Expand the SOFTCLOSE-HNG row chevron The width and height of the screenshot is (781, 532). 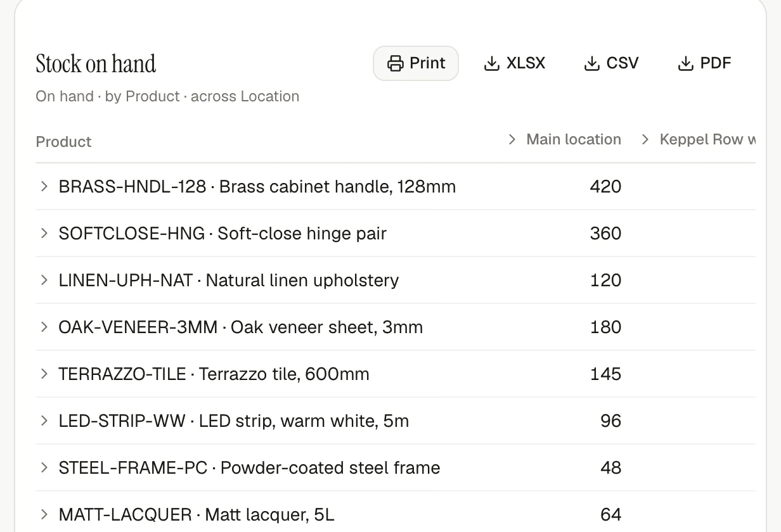(x=44, y=233)
